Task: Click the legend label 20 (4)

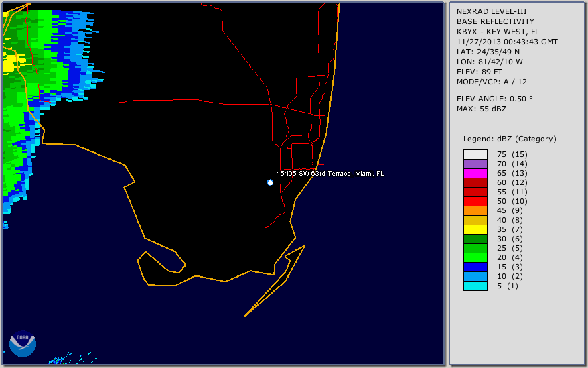Action: (x=510, y=257)
